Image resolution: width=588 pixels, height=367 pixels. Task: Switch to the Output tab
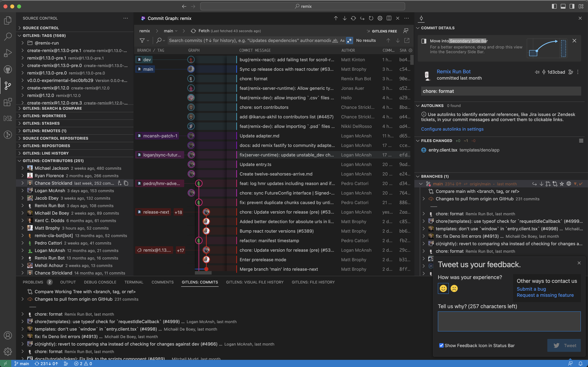tap(68, 282)
